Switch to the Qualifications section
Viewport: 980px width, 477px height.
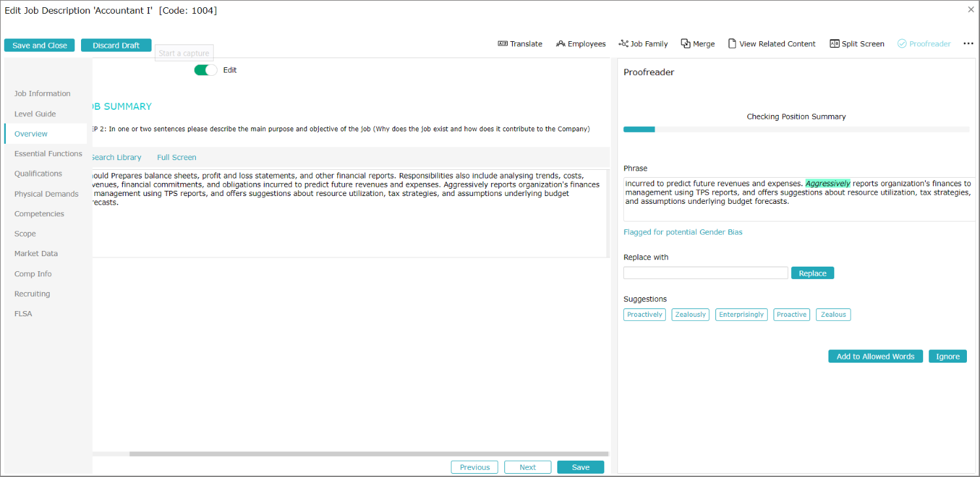click(x=39, y=174)
